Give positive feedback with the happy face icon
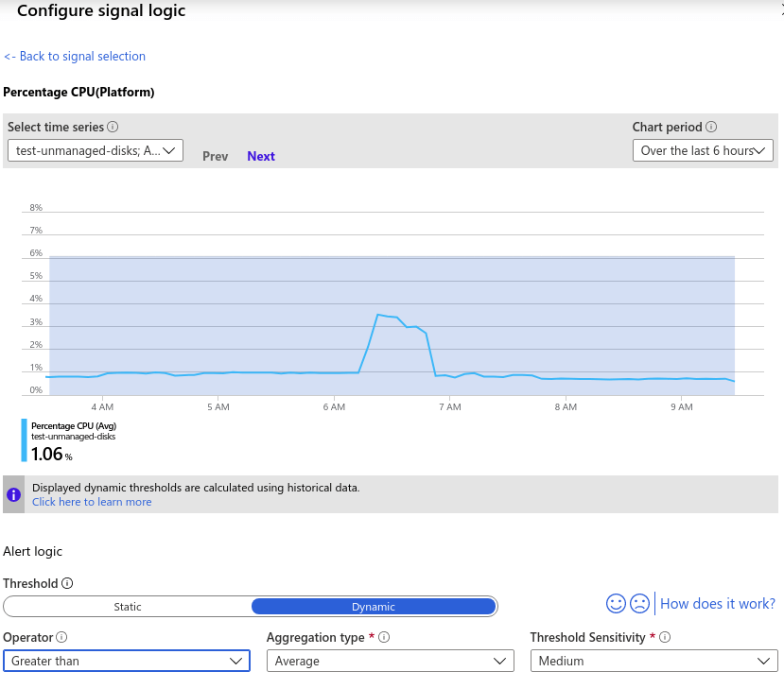The width and height of the screenshot is (784, 689). (616, 603)
